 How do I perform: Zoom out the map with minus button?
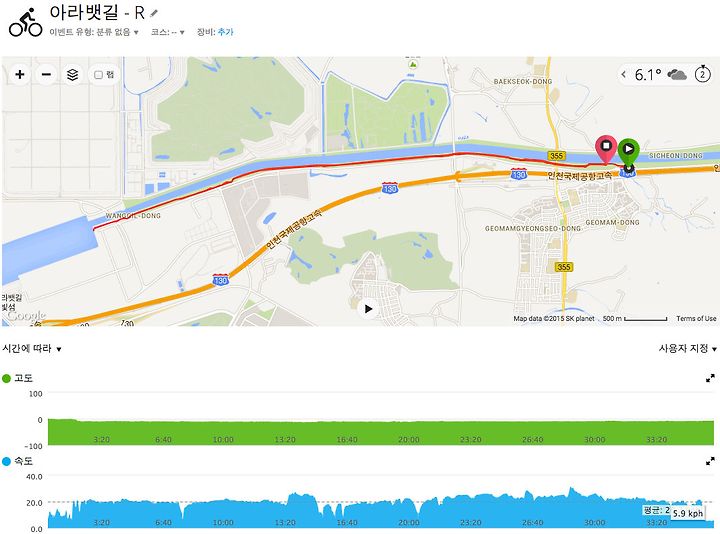[46, 74]
